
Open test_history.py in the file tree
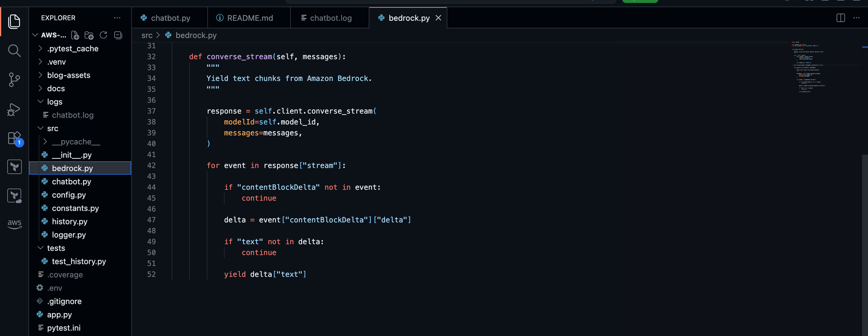point(80,261)
